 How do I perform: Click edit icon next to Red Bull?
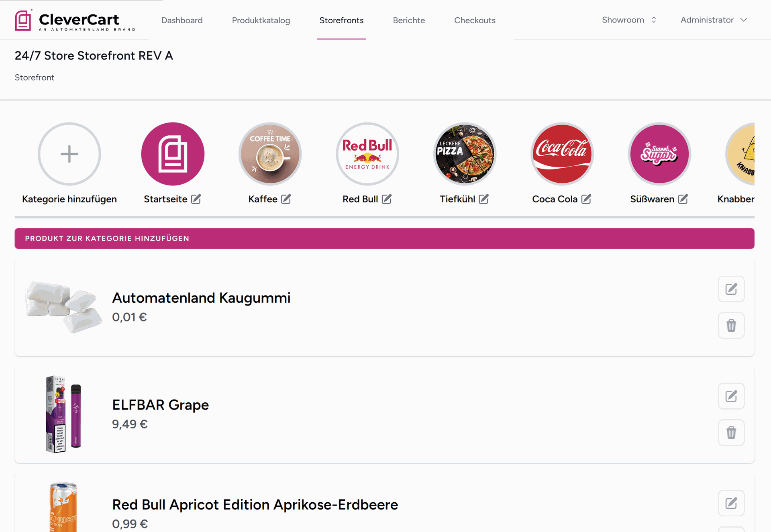(387, 199)
